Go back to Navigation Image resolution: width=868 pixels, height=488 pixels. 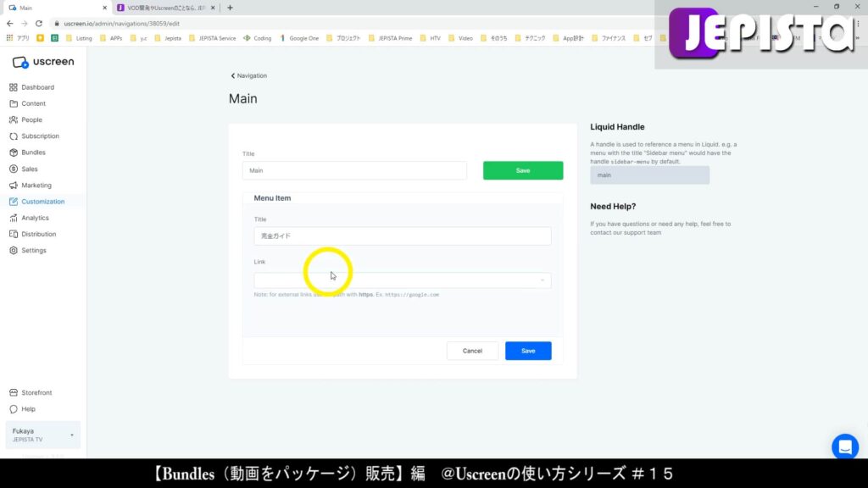tap(248, 75)
